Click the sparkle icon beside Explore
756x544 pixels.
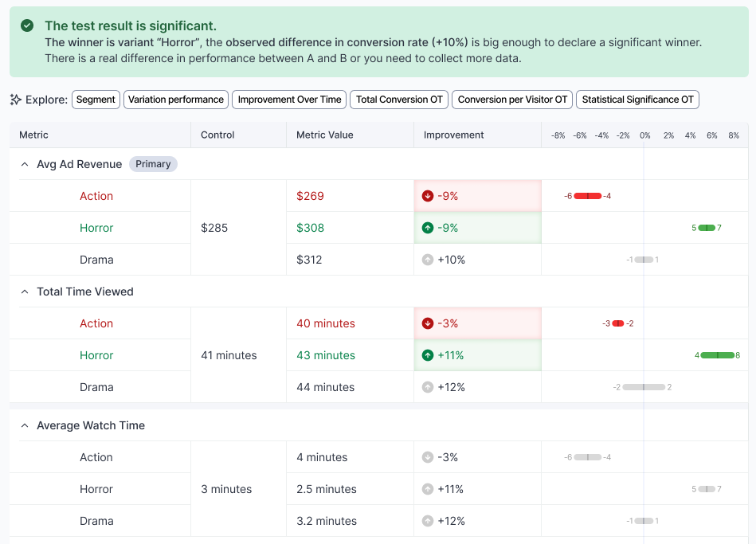16,100
